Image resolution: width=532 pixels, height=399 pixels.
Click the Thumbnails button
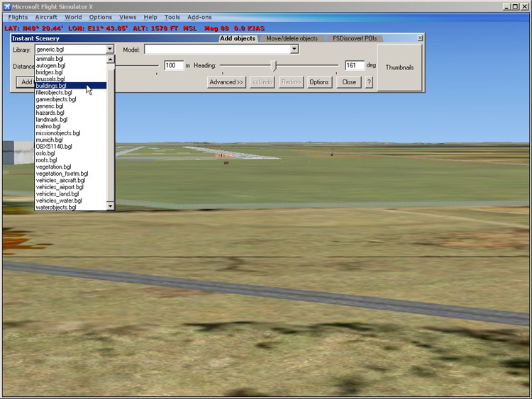(399, 67)
